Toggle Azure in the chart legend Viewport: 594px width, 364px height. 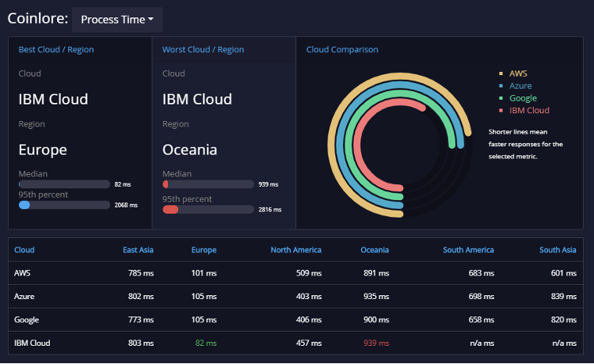click(520, 86)
